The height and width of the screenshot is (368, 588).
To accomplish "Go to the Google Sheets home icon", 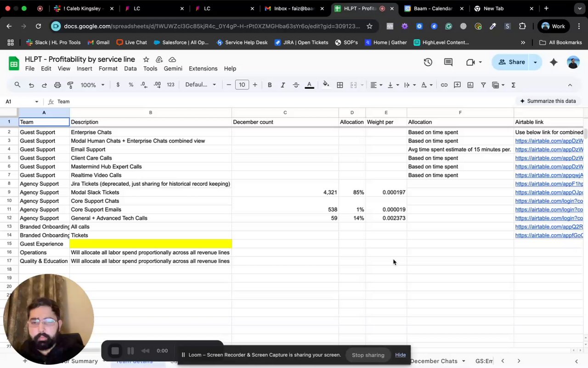I will [x=14, y=63].
